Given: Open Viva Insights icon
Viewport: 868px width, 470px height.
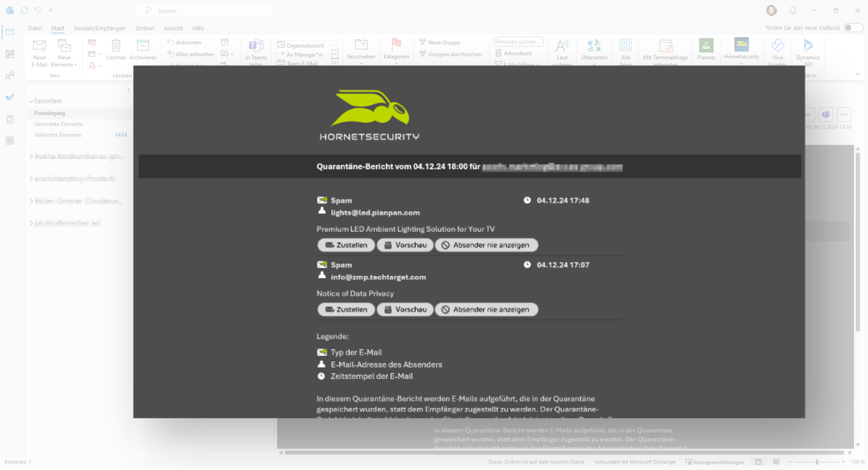Looking at the screenshot, I should 778,45.
